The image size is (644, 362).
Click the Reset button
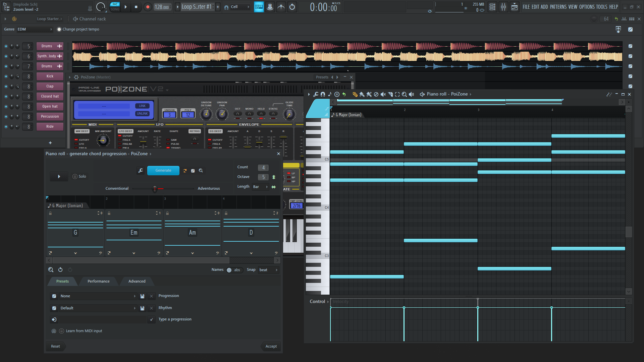coord(55,346)
